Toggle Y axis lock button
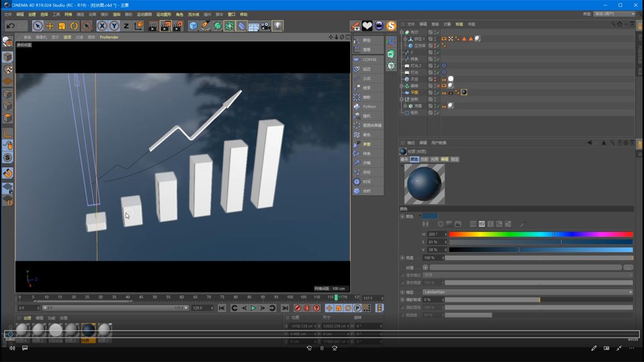Screen dimensions: 644x362 click(x=114, y=26)
